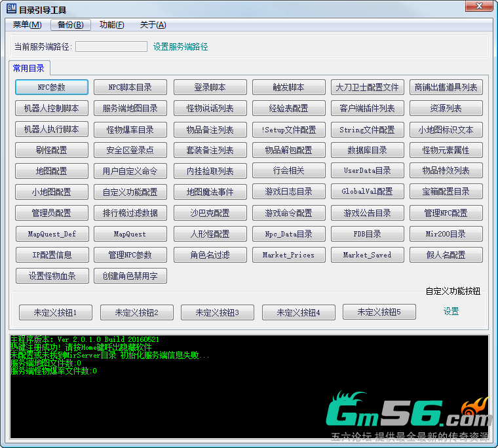Open 自定义功能配置

(x=130, y=192)
